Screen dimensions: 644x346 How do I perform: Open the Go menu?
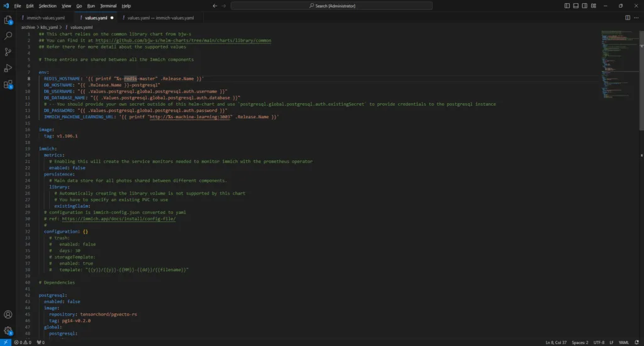coord(79,6)
